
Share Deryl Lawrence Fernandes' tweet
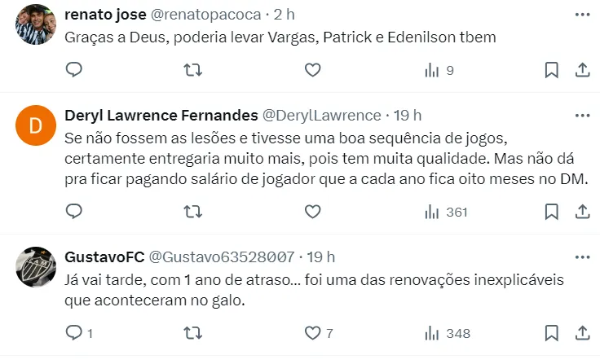pyautogui.click(x=582, y=212)
